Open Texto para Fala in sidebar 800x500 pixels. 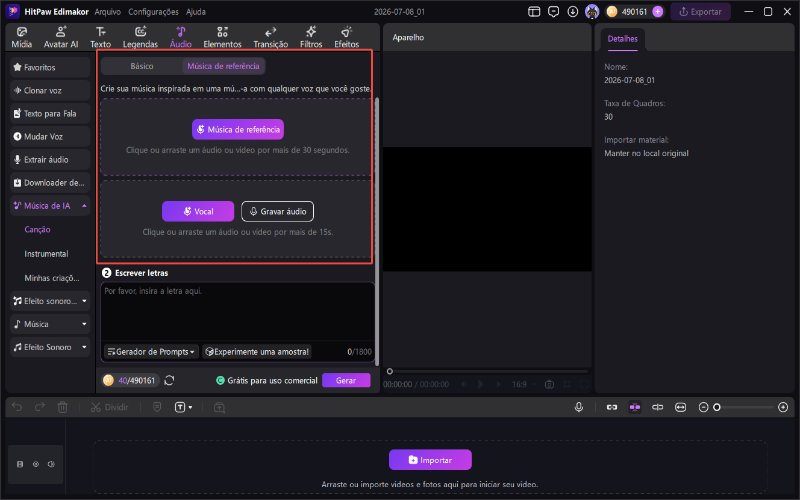coord(49,113)
